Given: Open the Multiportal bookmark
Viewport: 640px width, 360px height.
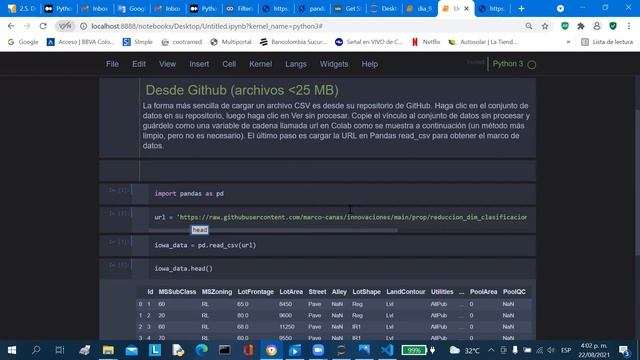Looking at the screenshot, I should tap(231, 42).
